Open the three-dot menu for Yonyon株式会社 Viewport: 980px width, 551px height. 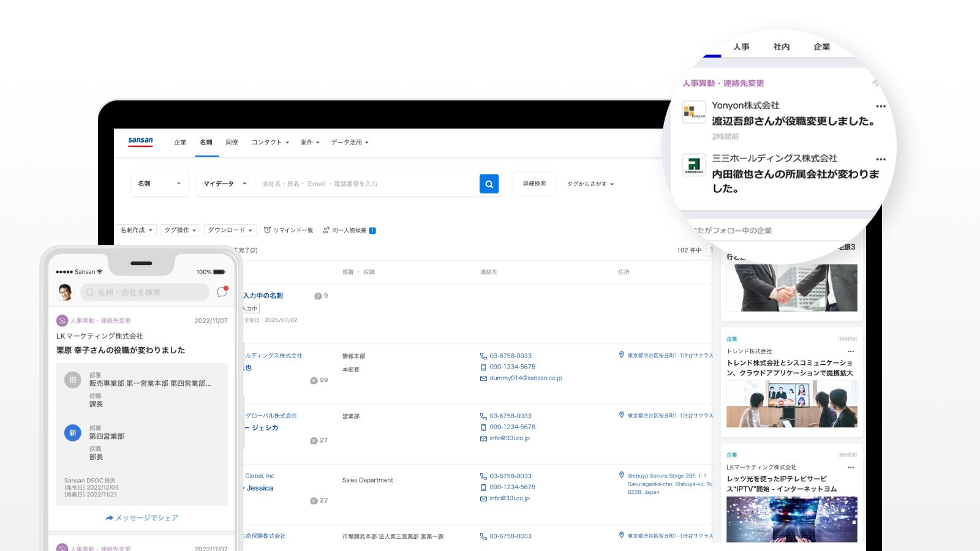pyautogui.click(x=881, y=106)
